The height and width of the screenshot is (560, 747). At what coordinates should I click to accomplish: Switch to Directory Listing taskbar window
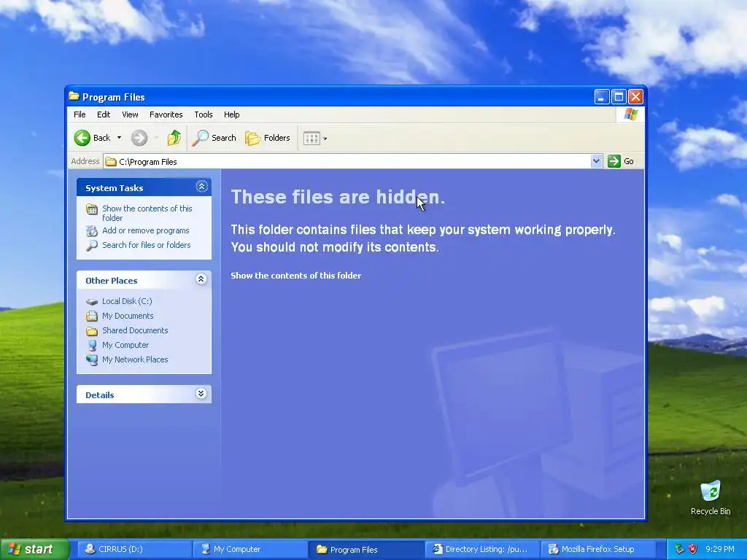coord(481,549)
